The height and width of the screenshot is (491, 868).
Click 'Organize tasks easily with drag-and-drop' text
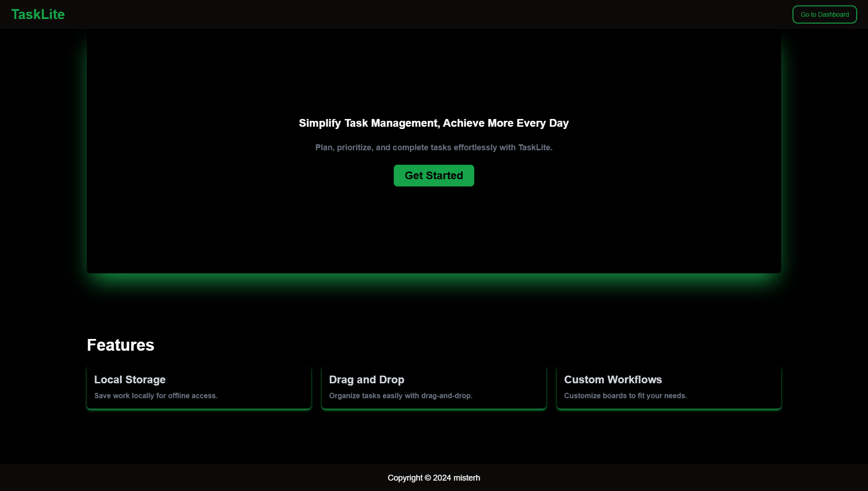401,396
